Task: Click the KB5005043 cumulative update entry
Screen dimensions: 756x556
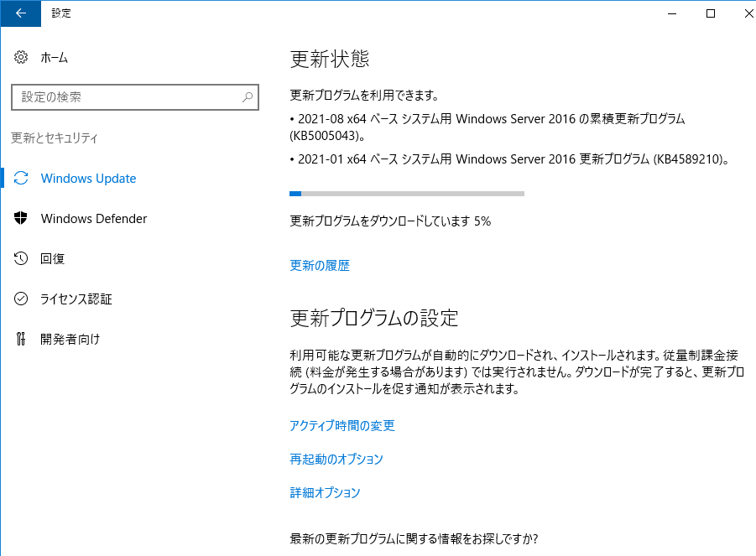Action: (487, 127)
